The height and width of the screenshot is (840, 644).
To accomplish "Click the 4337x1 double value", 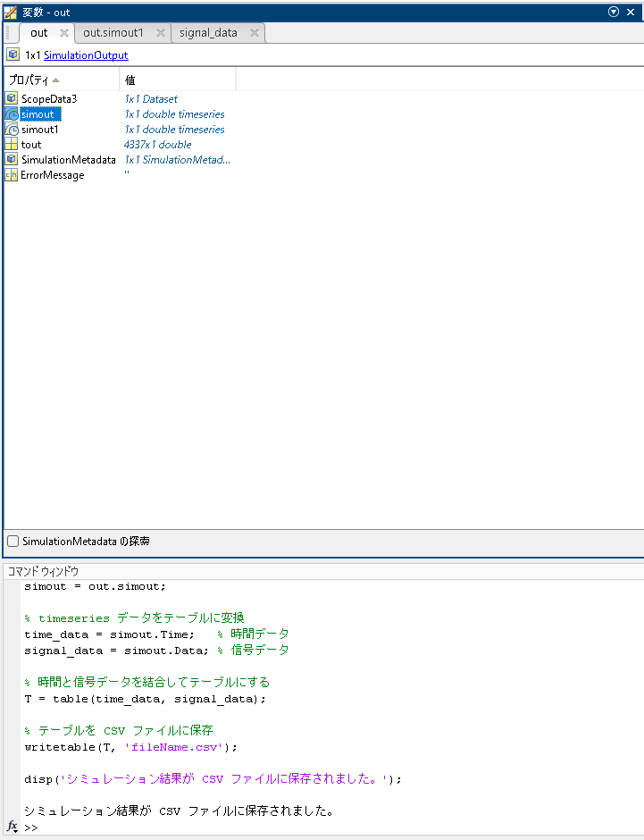I will 158,144.
